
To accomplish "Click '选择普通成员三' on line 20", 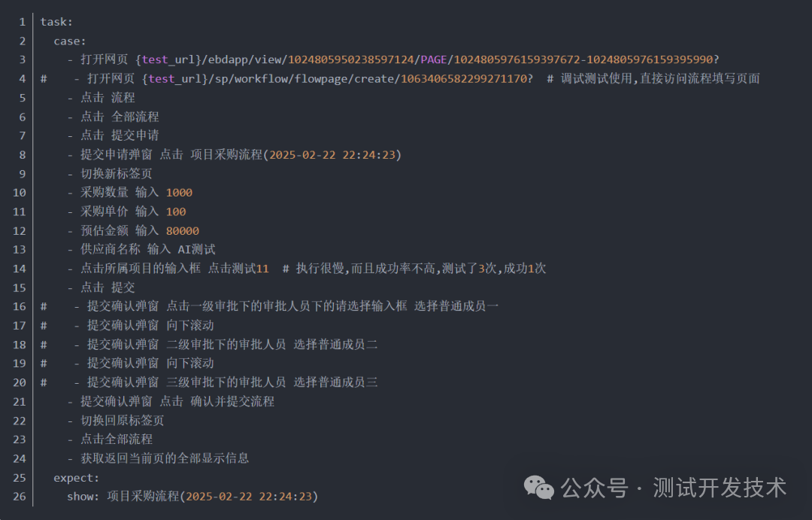I will [335, 382].
